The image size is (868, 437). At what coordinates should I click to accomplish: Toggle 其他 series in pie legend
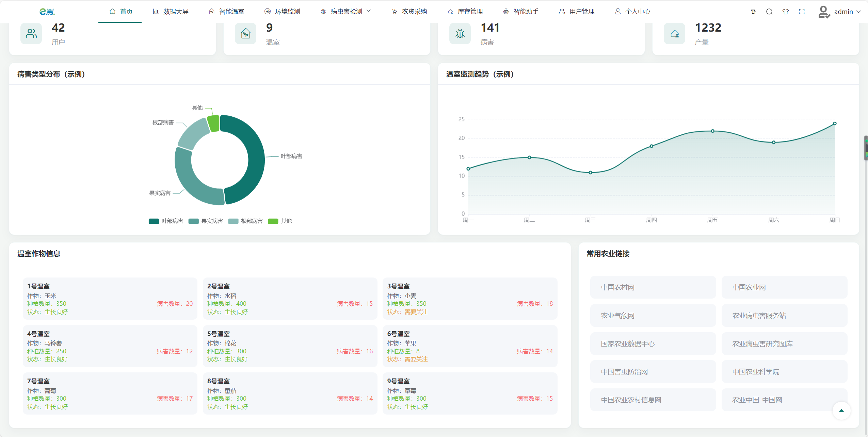(x=280, y=221)
